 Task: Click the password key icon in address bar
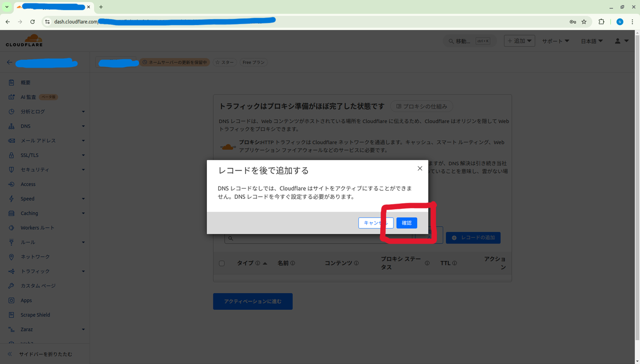click(x=572, y=22)
